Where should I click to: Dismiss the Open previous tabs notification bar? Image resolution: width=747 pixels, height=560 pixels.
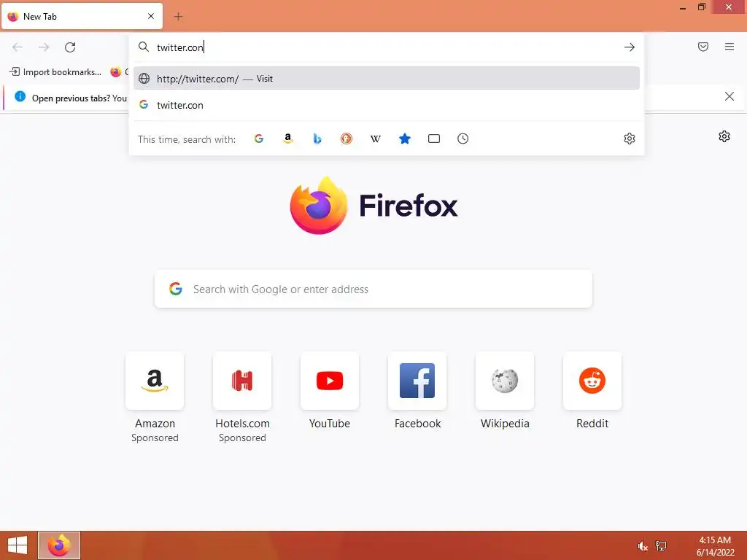pyautogui.click(x=729, y=97)
